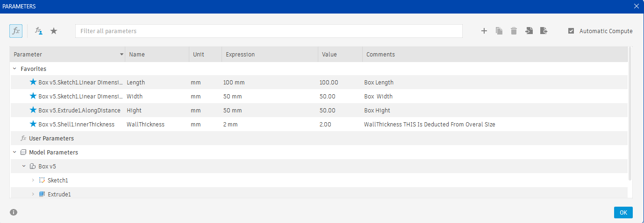Select the all parameters fx filter icon
Viewport: 644px width, 223px height.
click(x=15, y=31)
